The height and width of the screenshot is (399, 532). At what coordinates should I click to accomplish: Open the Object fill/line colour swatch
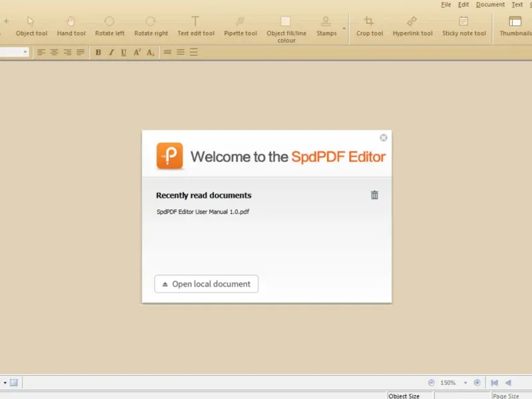286,21
